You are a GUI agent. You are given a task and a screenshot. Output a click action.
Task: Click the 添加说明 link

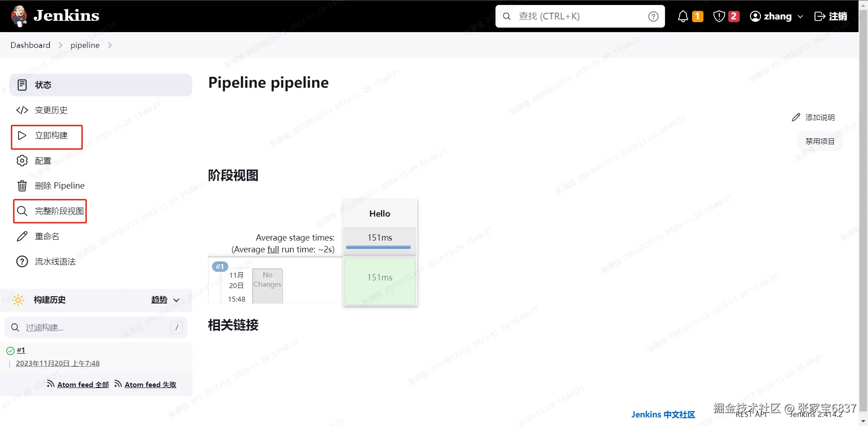click(x=820, y=117)
